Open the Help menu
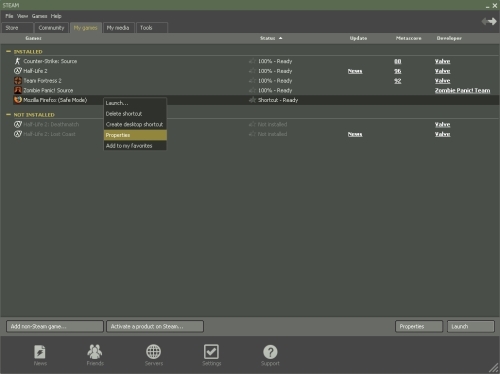Screen dimensions: 500x374 click(56, 16)
